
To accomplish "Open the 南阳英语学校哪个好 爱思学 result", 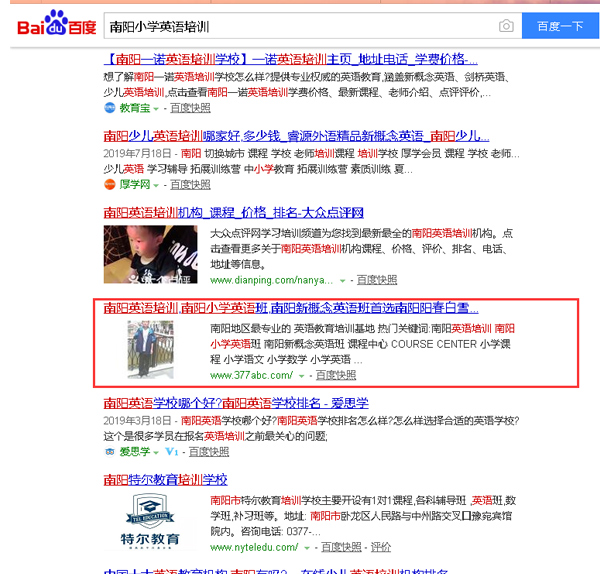I will click(x=236, y=403).
